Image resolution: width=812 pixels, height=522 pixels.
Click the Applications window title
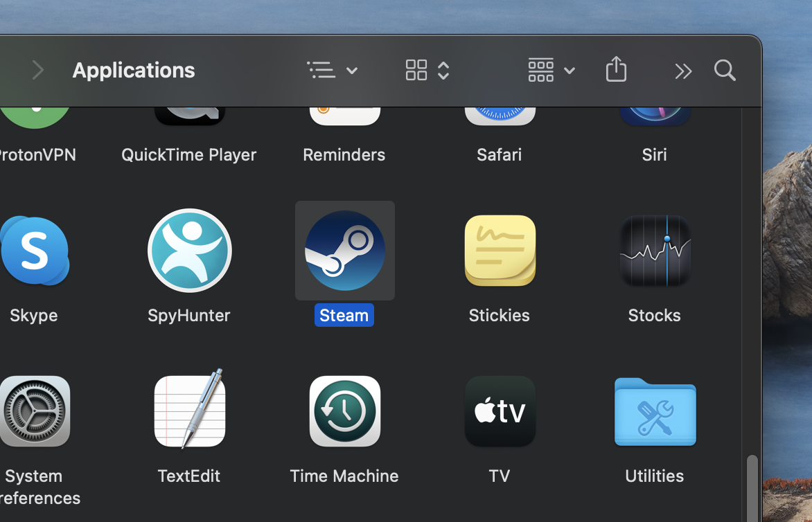click(134, 71)
